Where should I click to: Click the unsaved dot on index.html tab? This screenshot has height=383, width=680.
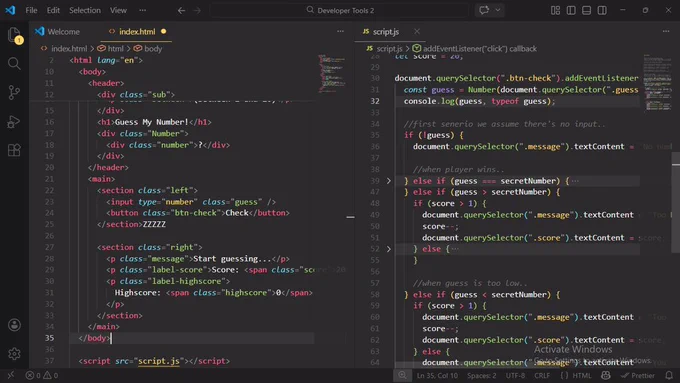[x=163, y=32]
